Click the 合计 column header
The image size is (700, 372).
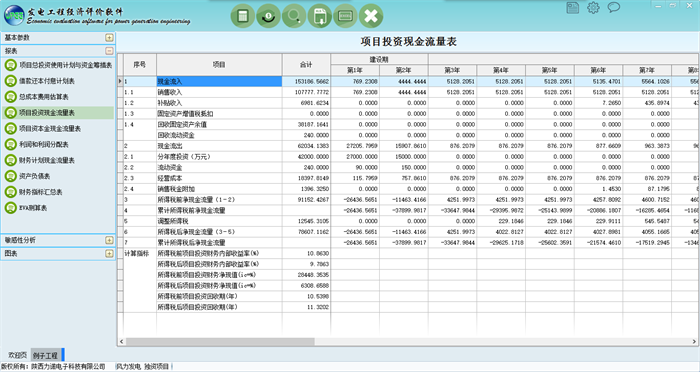point(306,65)
